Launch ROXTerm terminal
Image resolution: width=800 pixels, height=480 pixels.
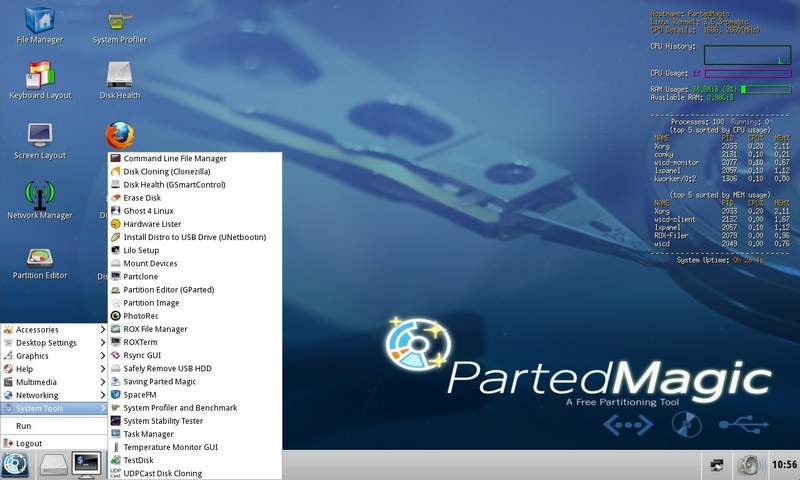[x=195, y=342]
